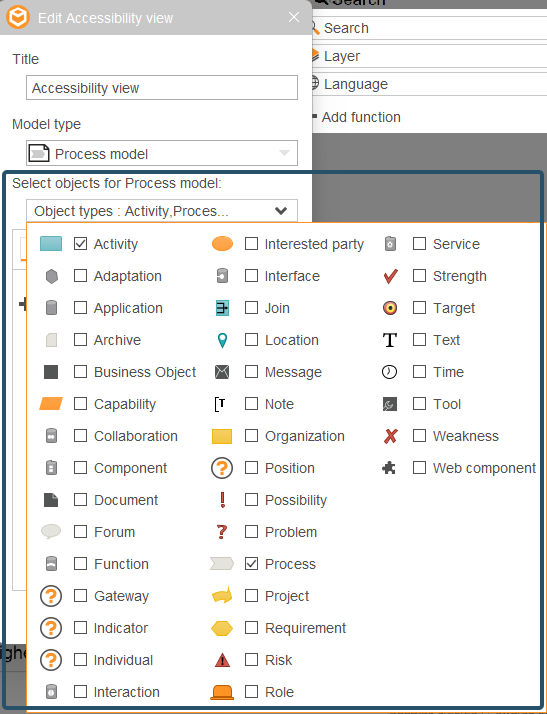This screenshot has height=714, width=547.
Task: Close the Edit Accessibility view dialog
Action: [294, 17]
